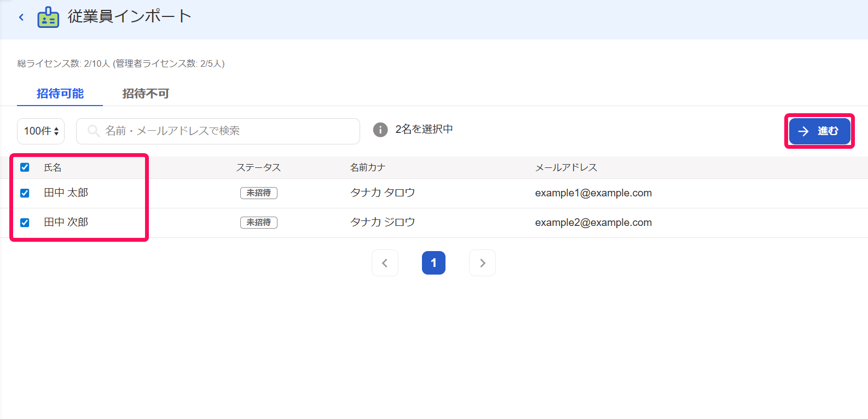Go to next page with right chevron

pyautogui.click(x=482, y=263)
